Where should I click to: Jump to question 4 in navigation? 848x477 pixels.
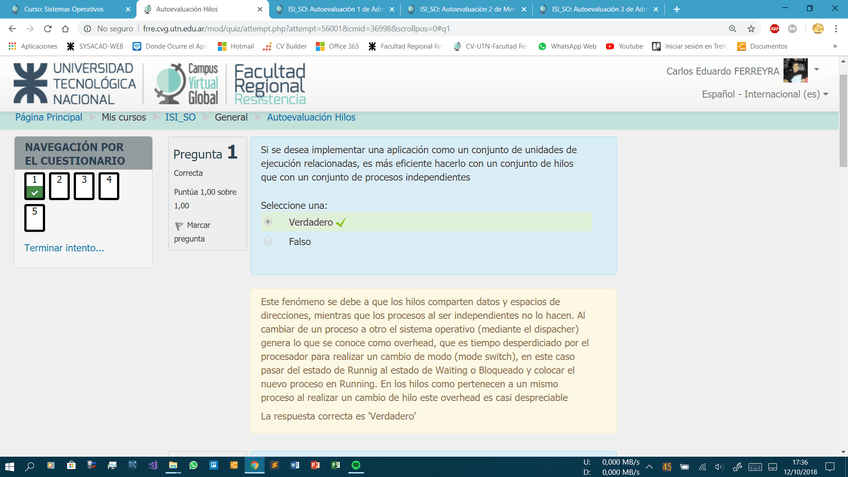[109, 186]
